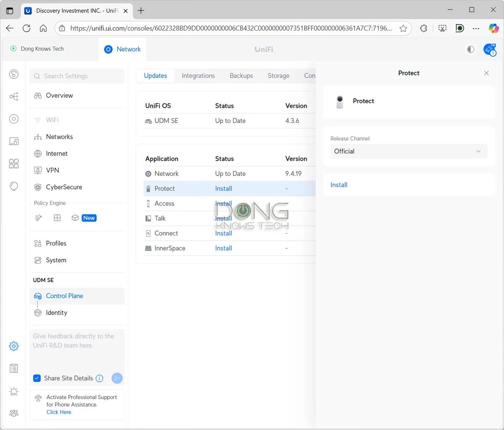Open the UniFi Devices icon in left rail

[14, 119]
